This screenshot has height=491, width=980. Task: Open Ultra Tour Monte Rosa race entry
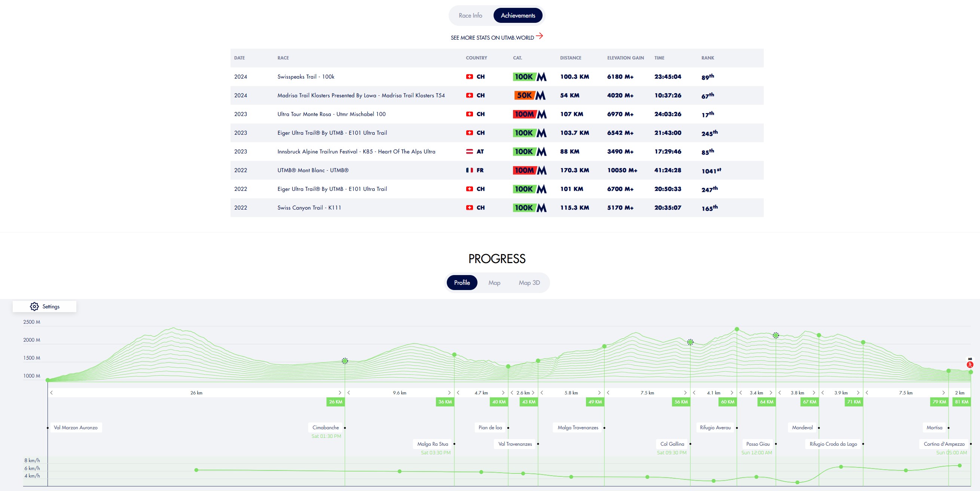(x=332, y=114)
